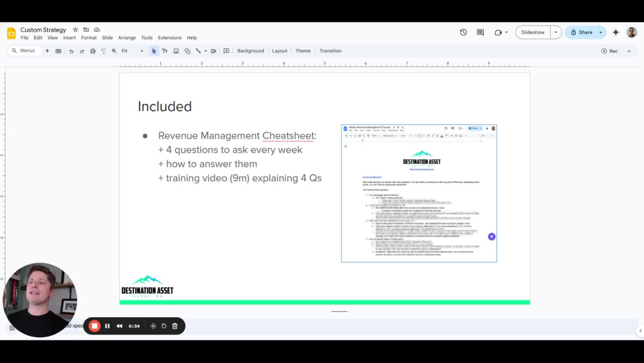The height and width of the screenshot is (363, 644).
Task: Stop the screen recording
Action: point(95,326)
